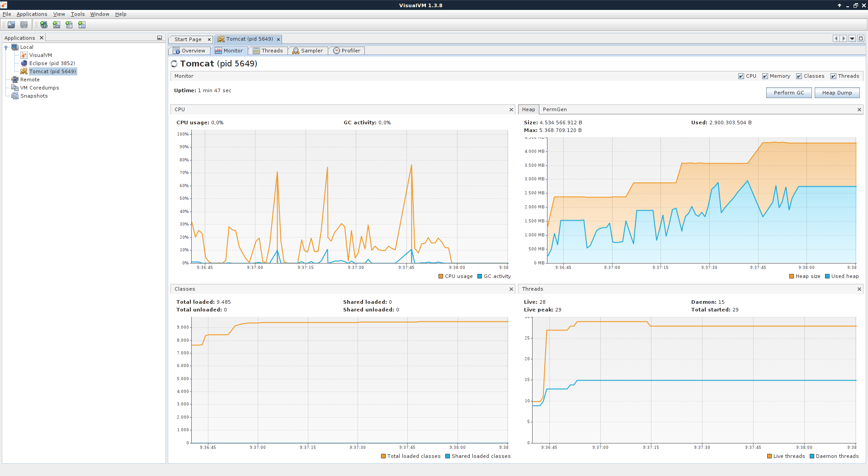The width and height of the screenshot is (868, 476).
Task: Collapse the Local tree node
Action: pos(6,47)
